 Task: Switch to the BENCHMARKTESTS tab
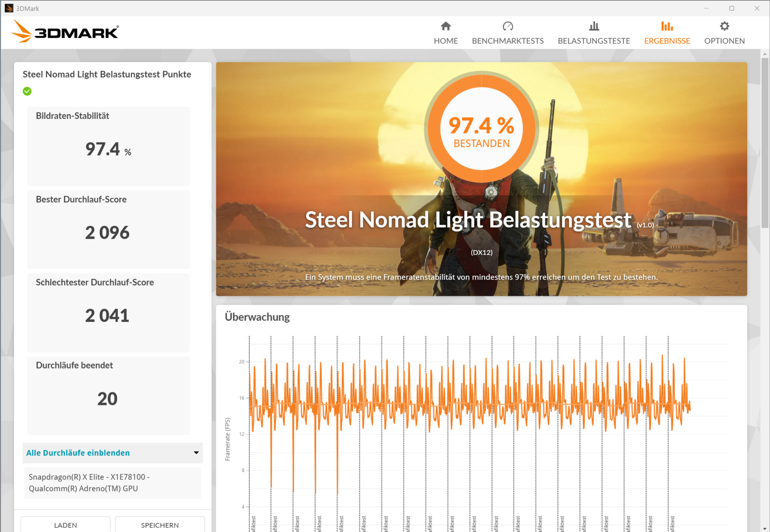pyautogui.click(x=508, y=41)
